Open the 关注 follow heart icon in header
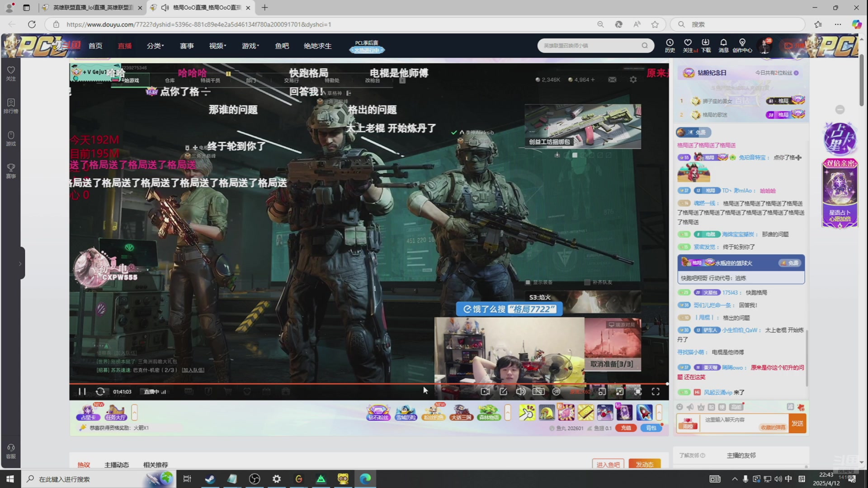 pos(688,45)
